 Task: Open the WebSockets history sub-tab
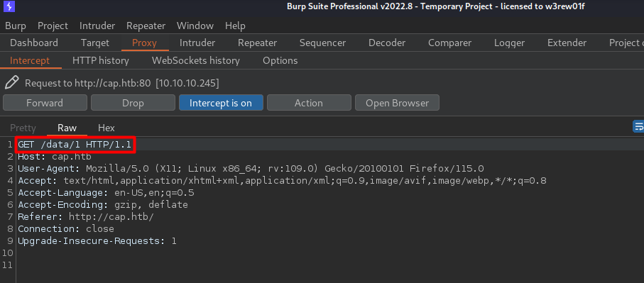pyautogui.click(x=195, y=61)
